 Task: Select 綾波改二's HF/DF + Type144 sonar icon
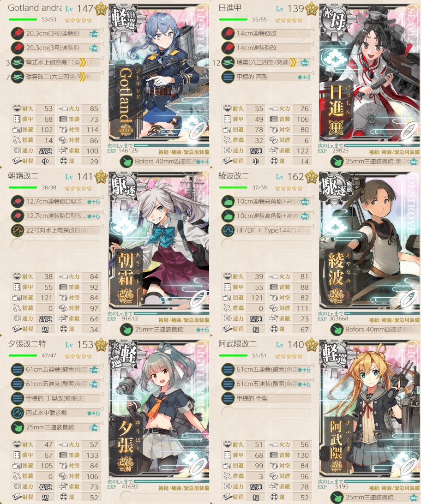tap(228, 230)
